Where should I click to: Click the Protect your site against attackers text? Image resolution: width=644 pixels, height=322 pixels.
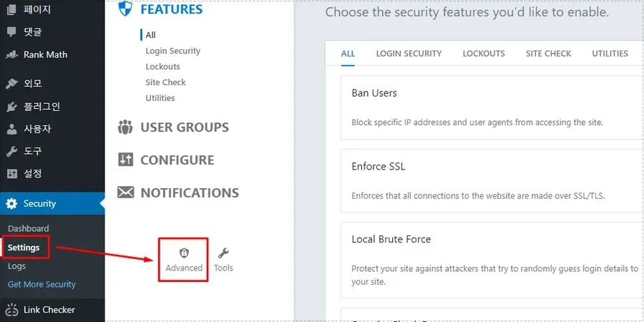(x=495, y=275)
